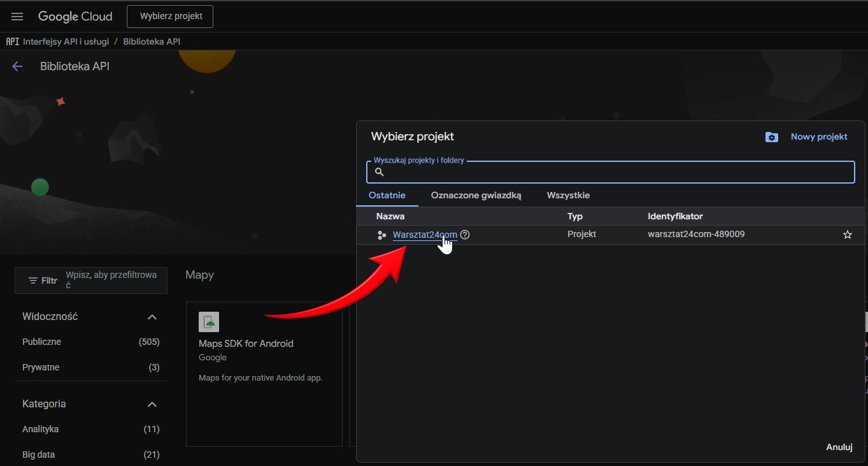Viewport: 868px width, 466px height.
Task: Click the Nowy projekt link
Action: point(818,136)
